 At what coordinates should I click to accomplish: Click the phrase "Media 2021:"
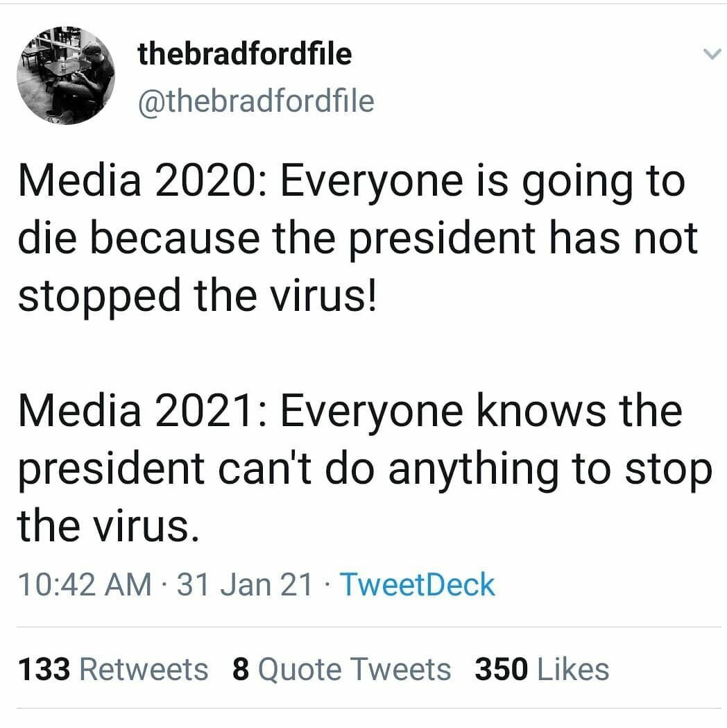coord(139,411)
